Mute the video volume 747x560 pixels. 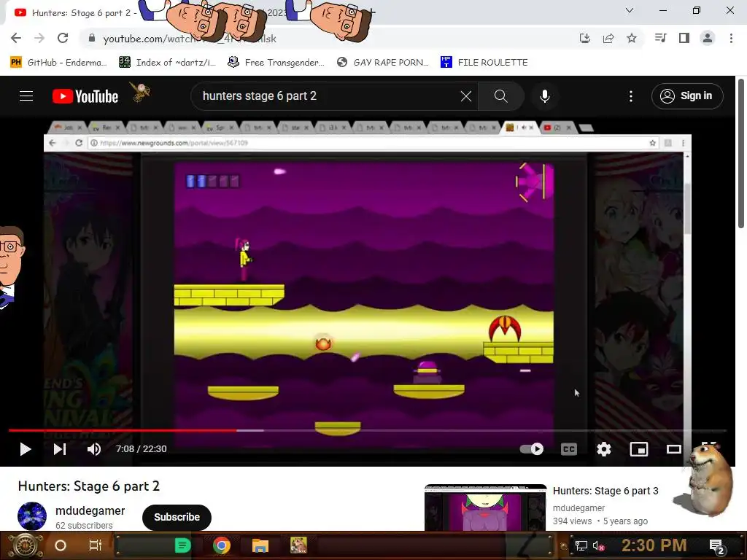pyautogui.click(x=94, y=449)
